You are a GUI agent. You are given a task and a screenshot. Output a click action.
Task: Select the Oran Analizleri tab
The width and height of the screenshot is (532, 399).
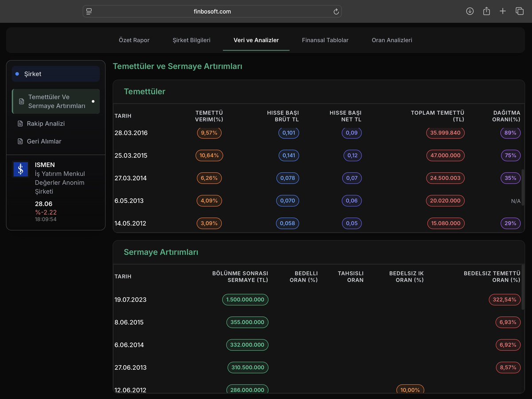392,40
